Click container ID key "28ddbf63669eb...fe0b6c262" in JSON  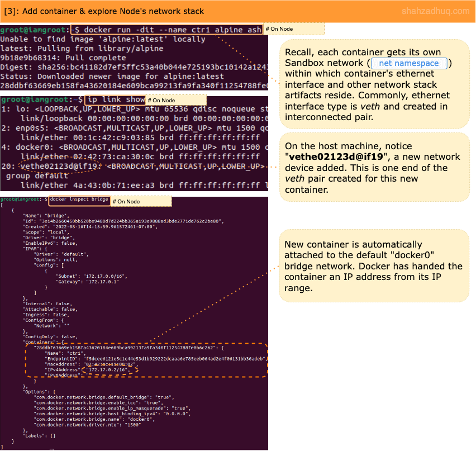(x=125, y=348)
